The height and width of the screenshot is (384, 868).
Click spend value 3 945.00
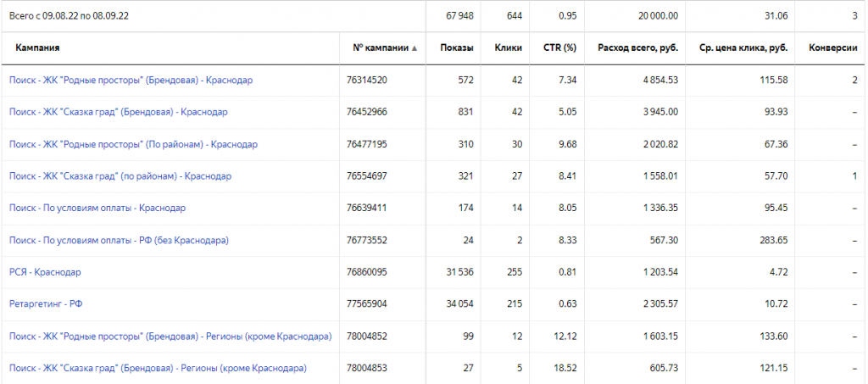[x=660, y=113]
